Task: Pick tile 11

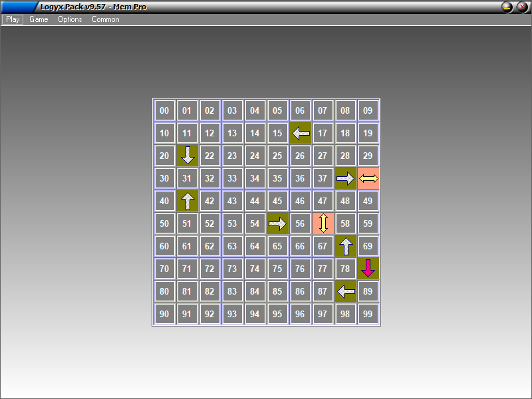Action: coord(188,133)
